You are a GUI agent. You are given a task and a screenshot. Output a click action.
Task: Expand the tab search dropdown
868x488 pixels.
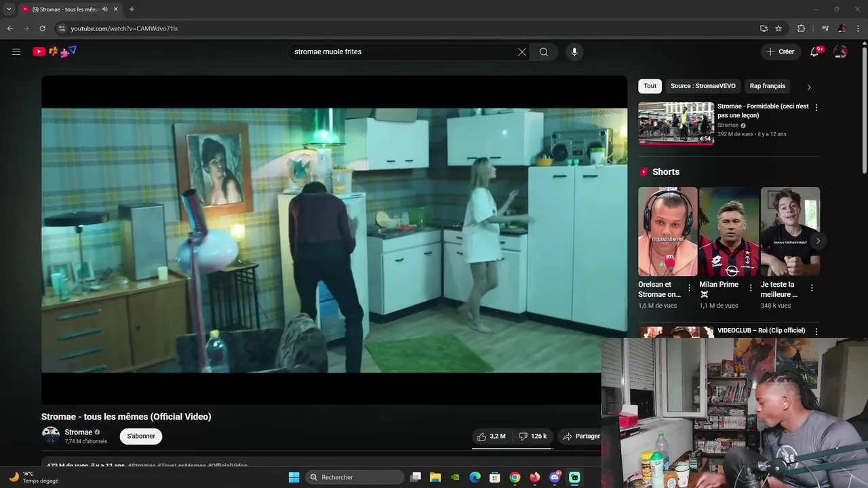(9, 9)
